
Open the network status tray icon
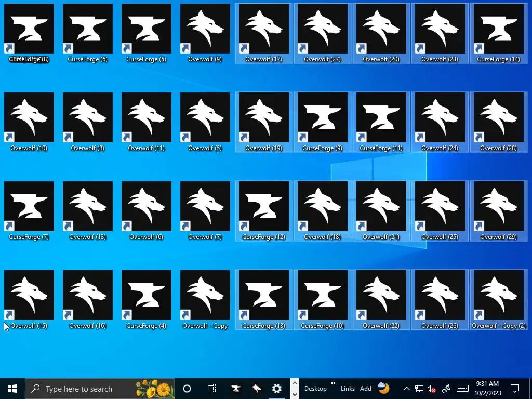pos(419,389)
